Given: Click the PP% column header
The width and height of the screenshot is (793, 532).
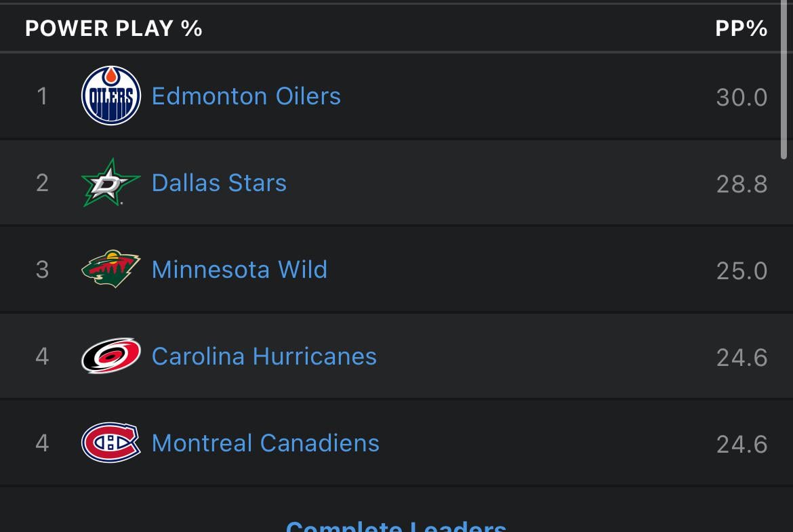Looking at the screenshot, I should click(741, 28).
